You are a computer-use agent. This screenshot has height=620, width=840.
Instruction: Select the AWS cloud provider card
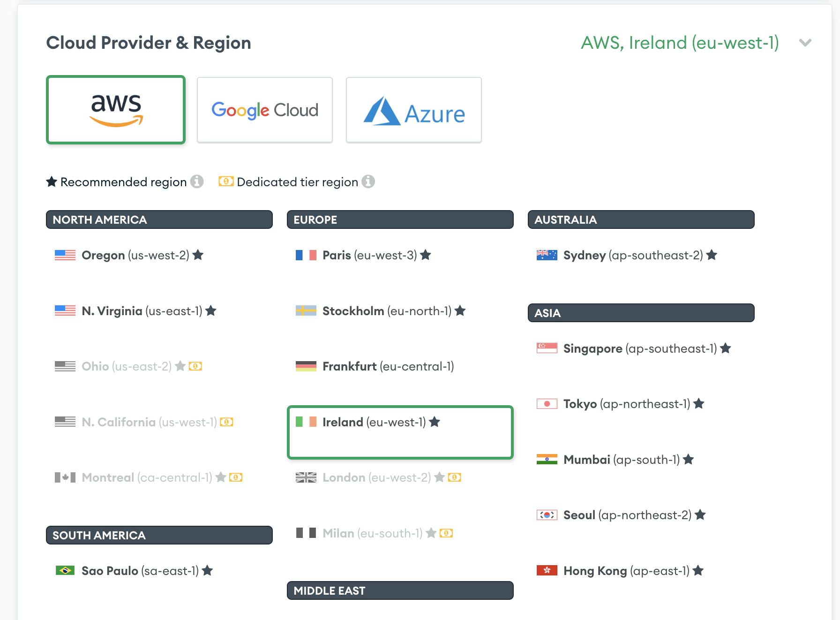[116, 110]
